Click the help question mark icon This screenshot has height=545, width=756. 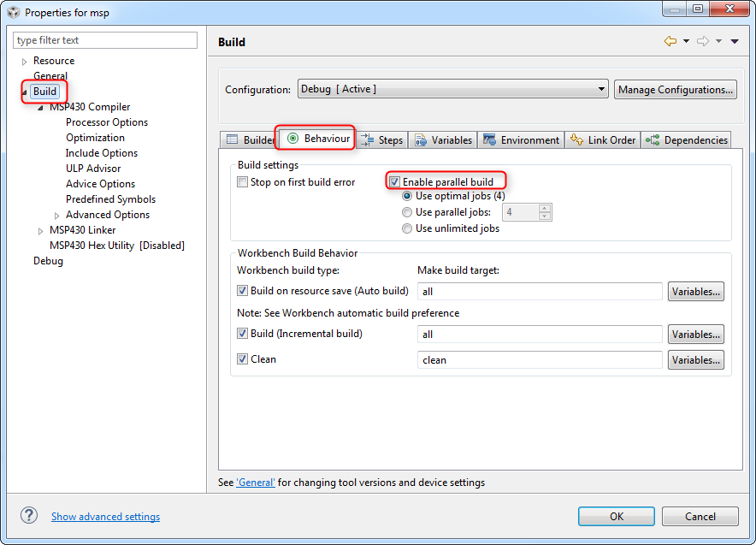tap(29, 516)
